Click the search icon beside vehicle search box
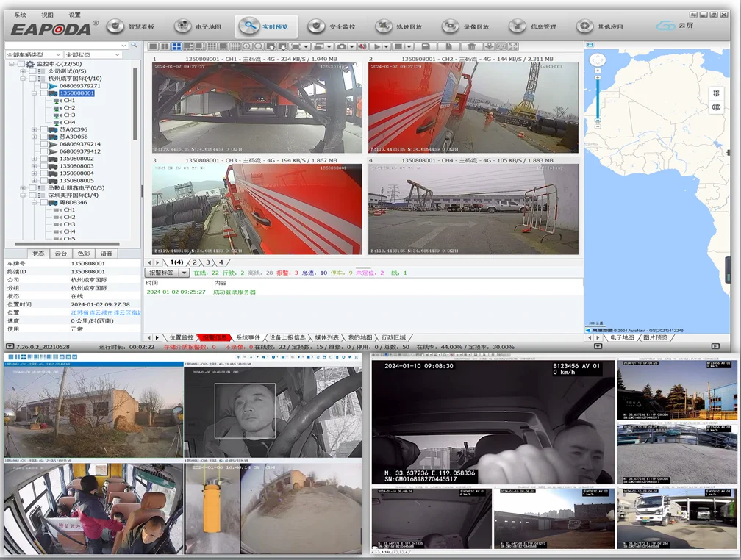Viewport: 741px width, 560px height. pyautogui.click(x=134, y=45)
